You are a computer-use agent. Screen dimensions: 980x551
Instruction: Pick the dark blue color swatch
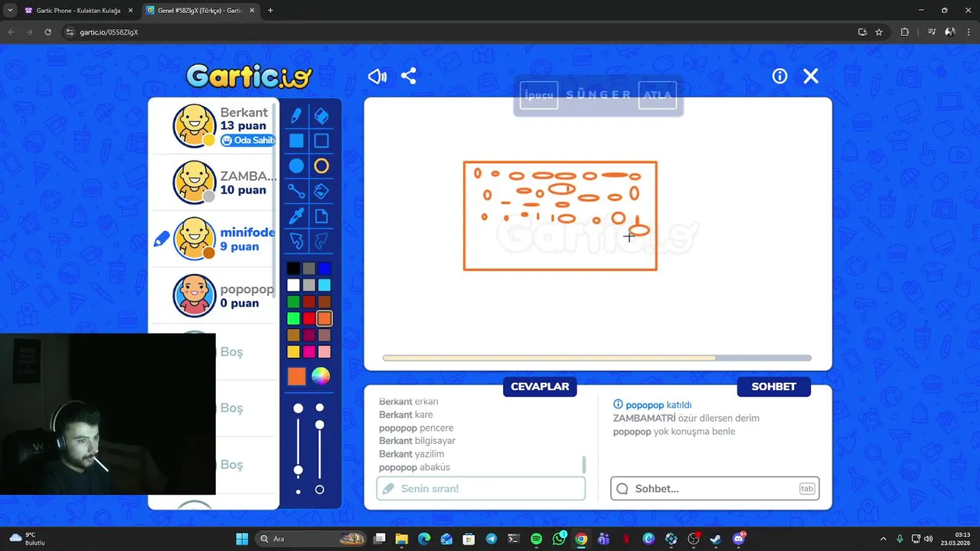point(325,269)
